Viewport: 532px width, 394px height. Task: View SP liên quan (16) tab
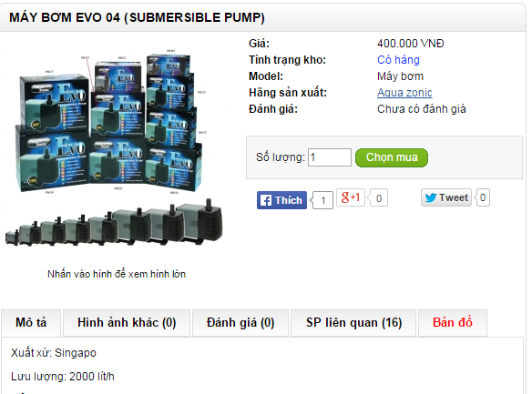tap(353, 323)
